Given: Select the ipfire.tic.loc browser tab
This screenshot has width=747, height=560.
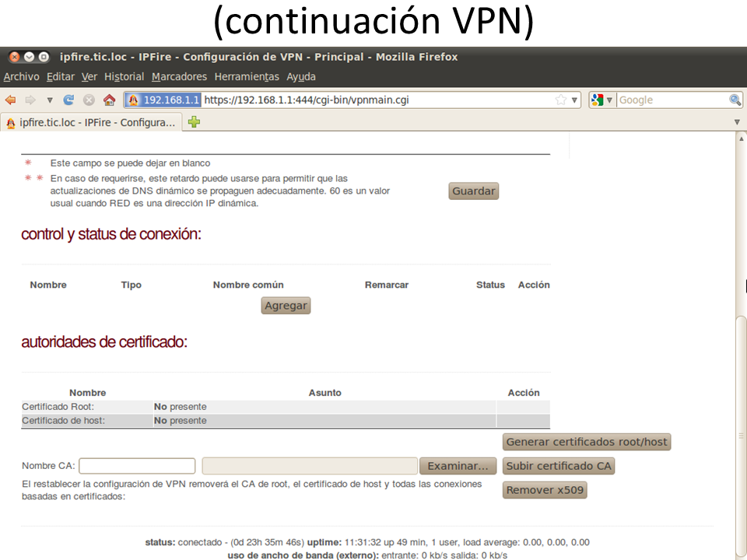Looking at the screenshot, I should 92,122.
